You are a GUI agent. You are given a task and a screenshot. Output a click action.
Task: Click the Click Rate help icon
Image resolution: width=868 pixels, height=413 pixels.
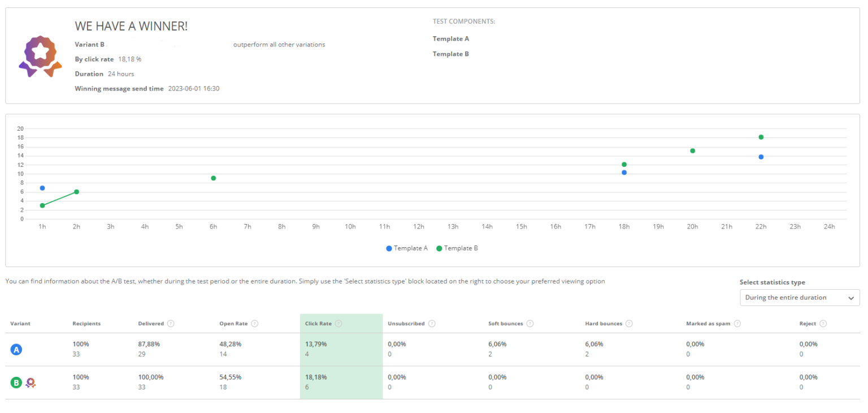click(x=338, y=324)
